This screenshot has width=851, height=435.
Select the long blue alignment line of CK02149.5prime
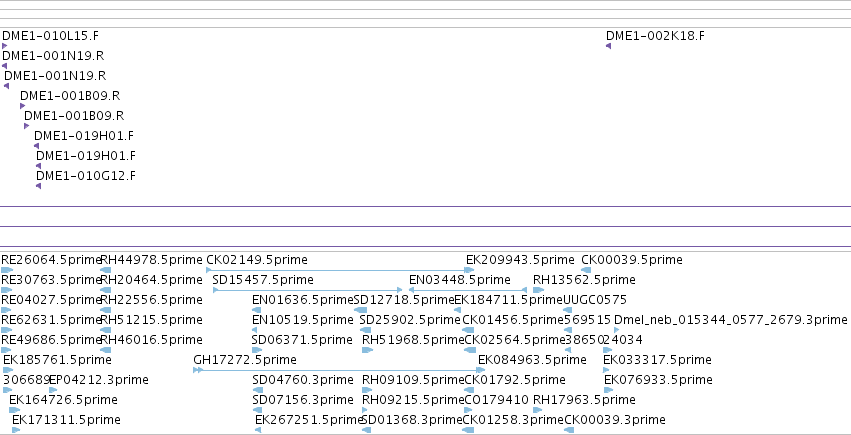click(340, 270)
